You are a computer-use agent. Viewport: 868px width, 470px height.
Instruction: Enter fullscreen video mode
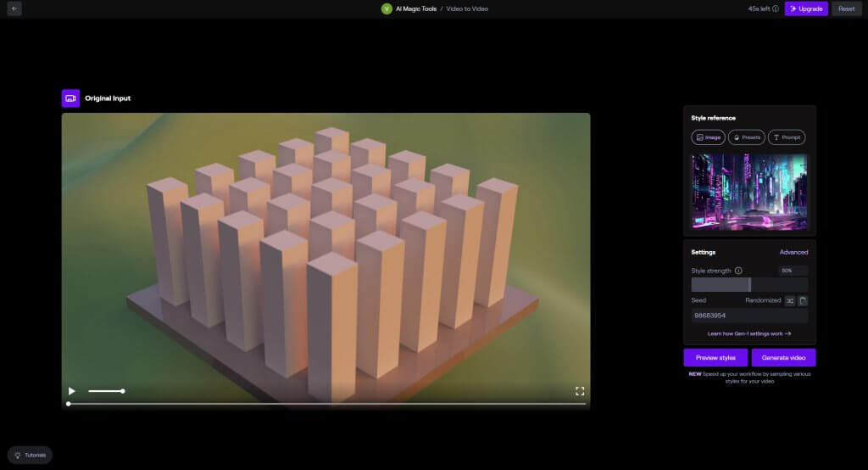click(x=580, y=391)
